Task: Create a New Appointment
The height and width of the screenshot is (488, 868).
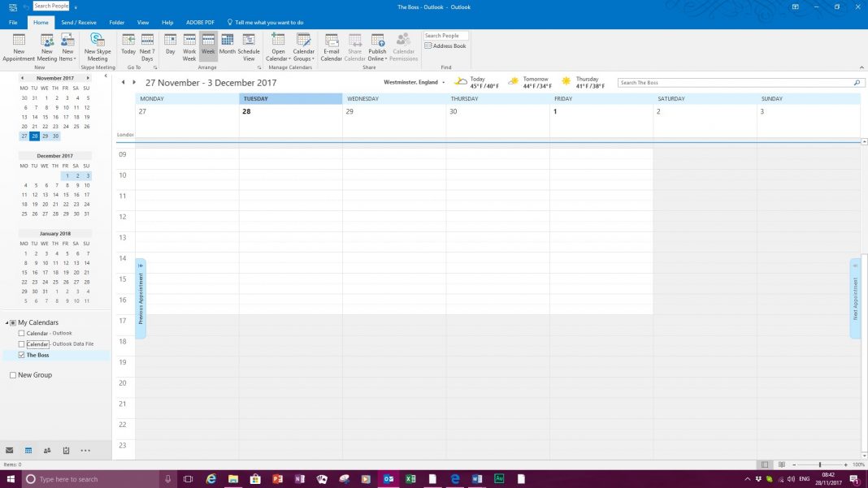Action: (x=19, y=47)
